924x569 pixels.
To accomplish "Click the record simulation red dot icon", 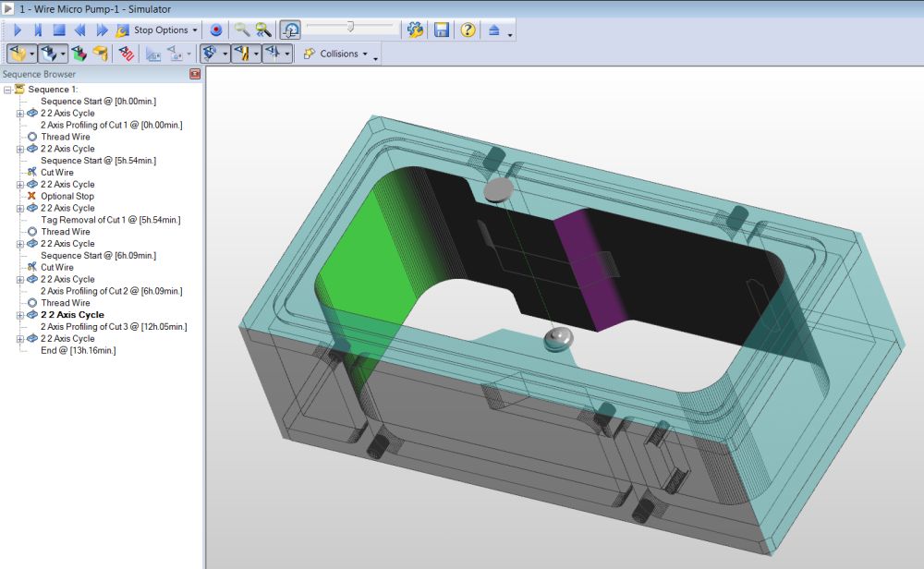I will (216, 30).
